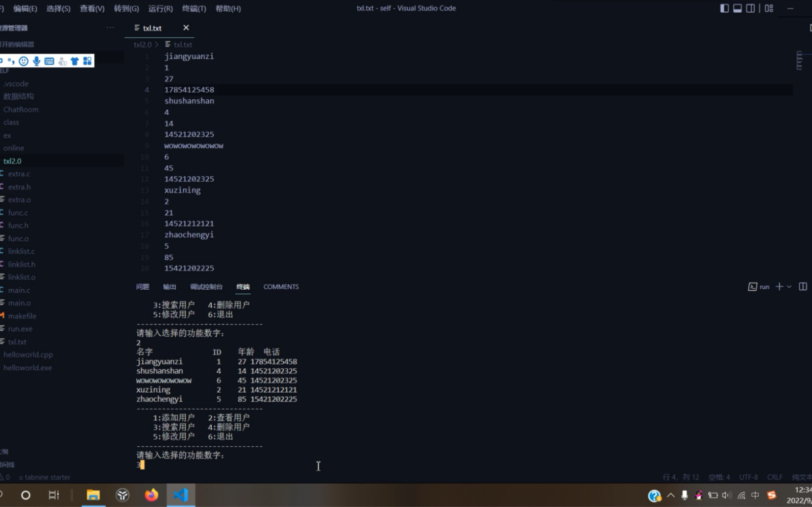Open customize layout icon
Viewport: 812px width, 507px height.
(x=769, y=8)
